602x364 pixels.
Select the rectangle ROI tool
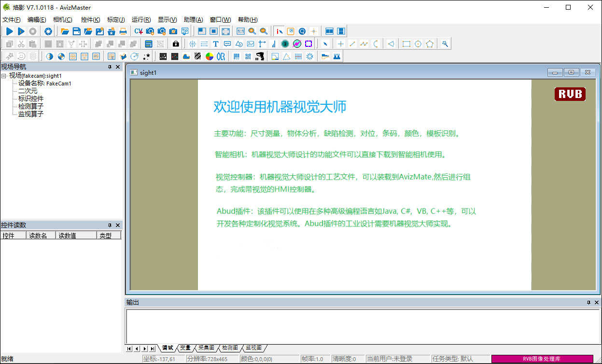pyautogui.click(x=406, y=44)
